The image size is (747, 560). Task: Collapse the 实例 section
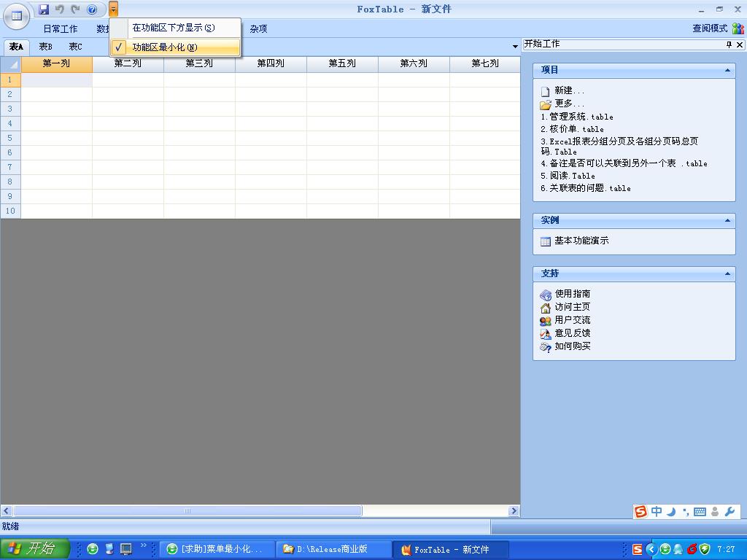[727, 220]
